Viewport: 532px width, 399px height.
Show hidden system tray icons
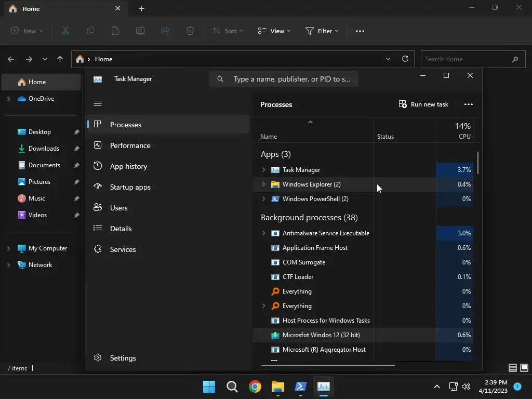[x=437, y=387]
